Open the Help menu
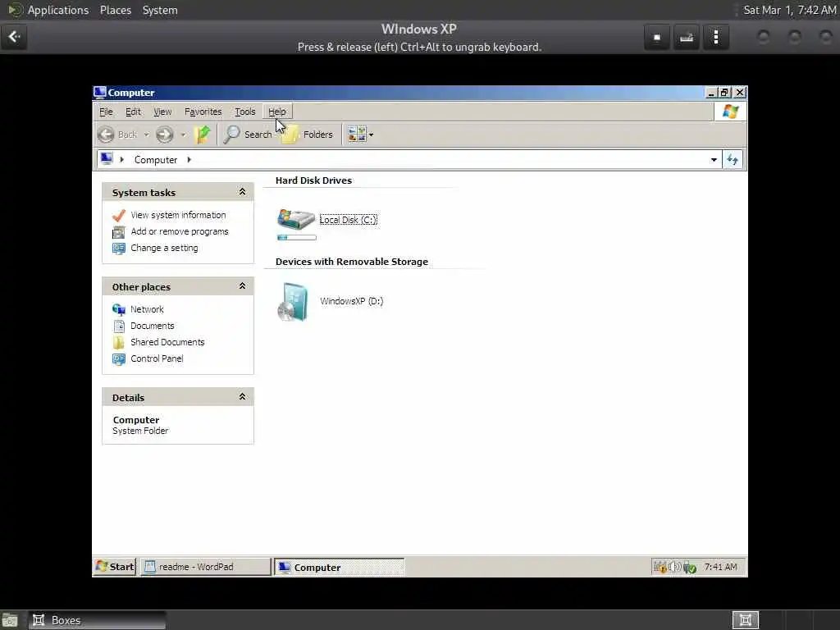Viewport: 840px width, 630px height. [x=277, y=112]
